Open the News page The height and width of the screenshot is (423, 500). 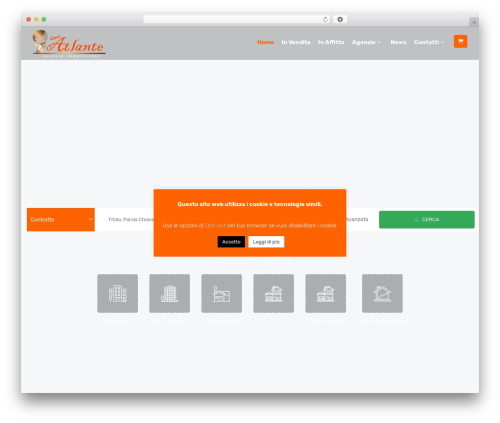398,42
